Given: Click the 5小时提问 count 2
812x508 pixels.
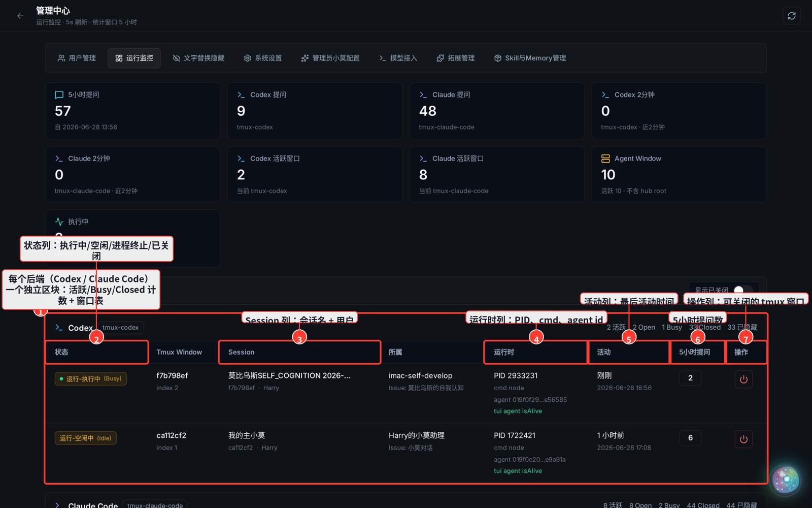Looking at the screenshot, I should click(690, 378).
